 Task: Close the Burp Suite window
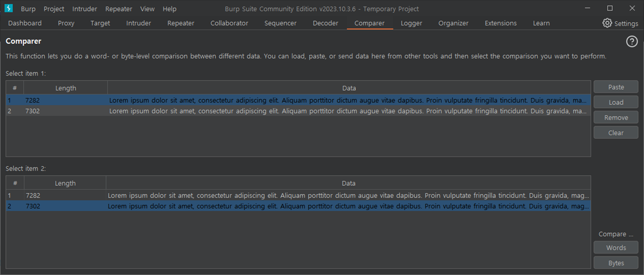tap(632, 9)
